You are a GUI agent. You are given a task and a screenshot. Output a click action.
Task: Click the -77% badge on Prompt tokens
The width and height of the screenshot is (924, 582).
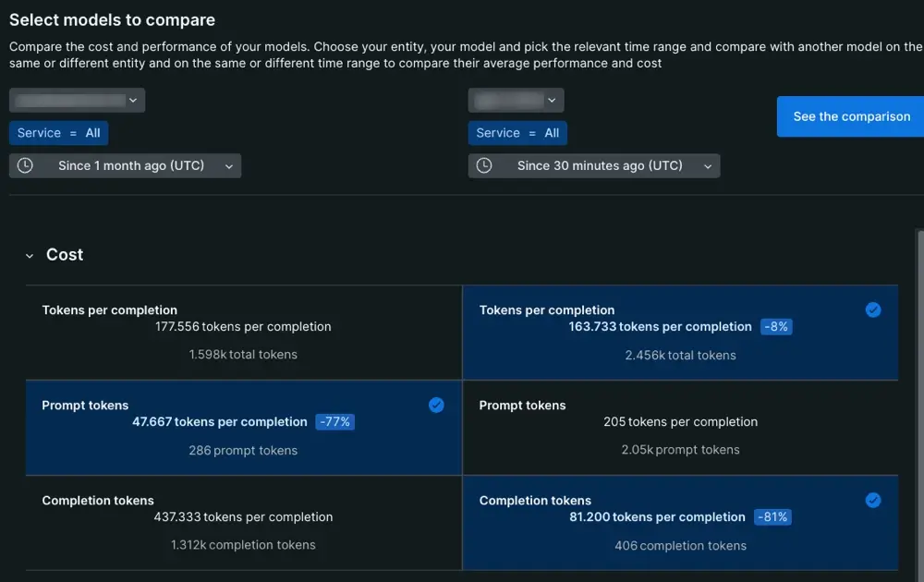334,422
